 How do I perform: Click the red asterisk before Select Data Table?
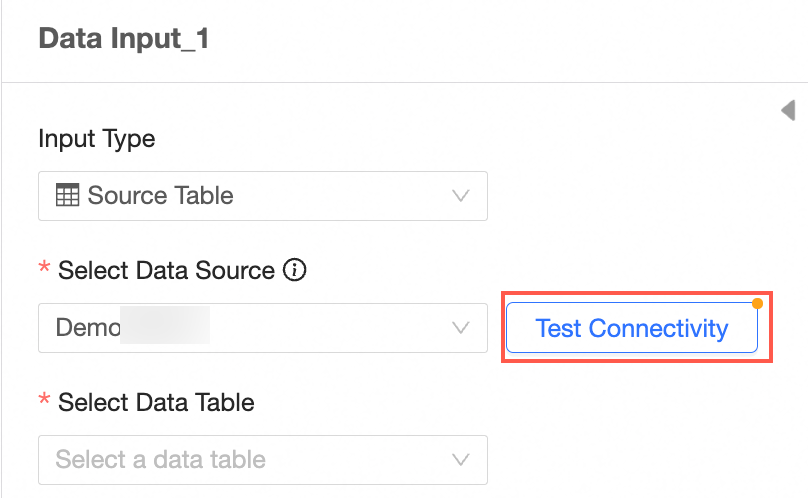(x=44, y=403)
